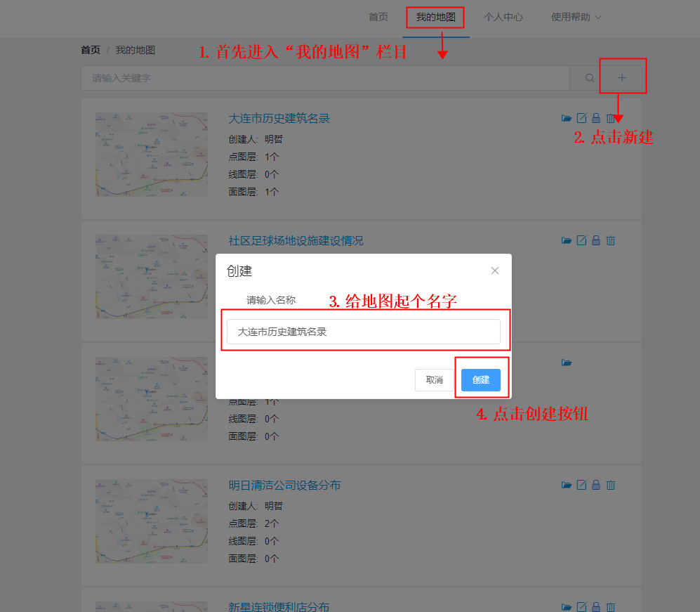Screen dimensions: 700x612
Task: Open folder icon on card lacking edit icons
Action: (567, 363)
